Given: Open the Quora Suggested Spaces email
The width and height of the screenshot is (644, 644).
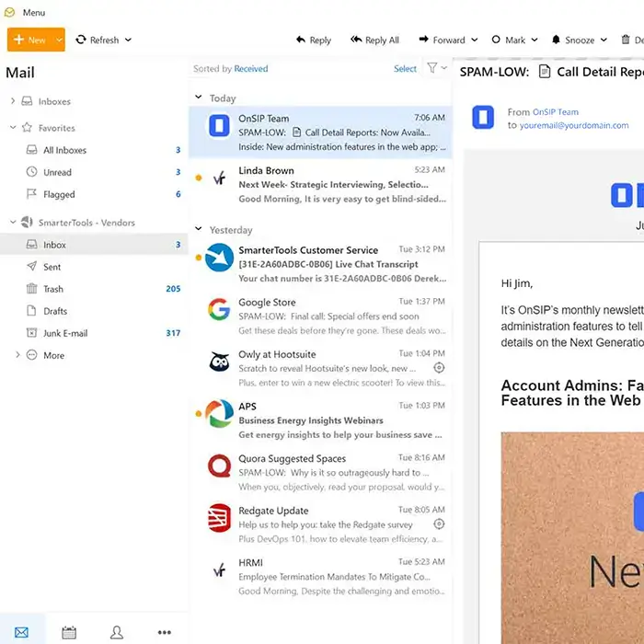Looking at the screenshot, I should [320, 473].
